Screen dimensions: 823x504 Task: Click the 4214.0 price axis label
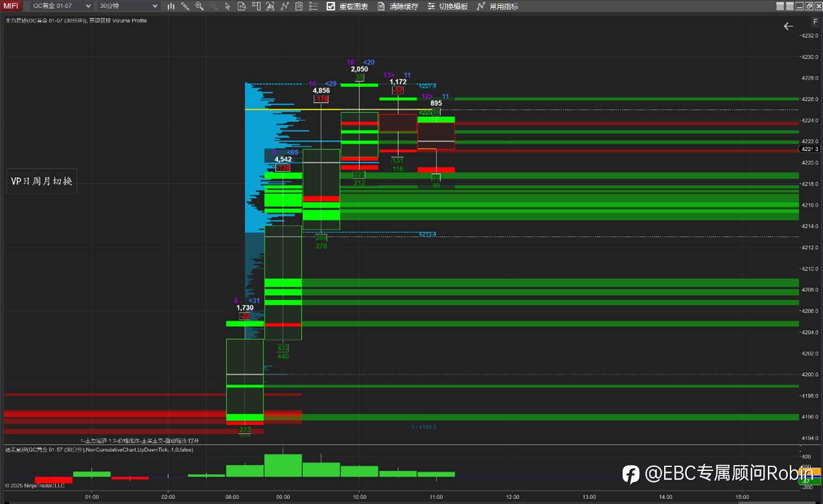click(811, 226)
